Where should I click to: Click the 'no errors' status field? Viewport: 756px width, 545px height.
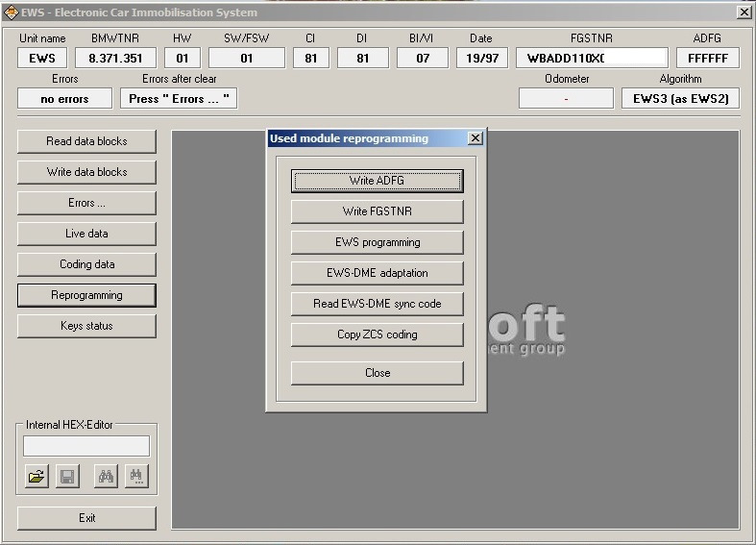point(65,99)
